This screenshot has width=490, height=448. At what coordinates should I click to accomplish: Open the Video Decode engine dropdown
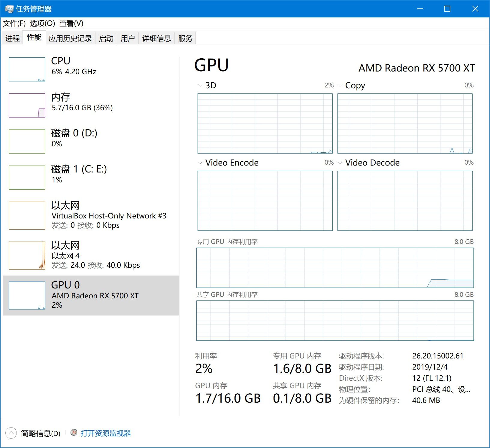[x=340, y=163]
